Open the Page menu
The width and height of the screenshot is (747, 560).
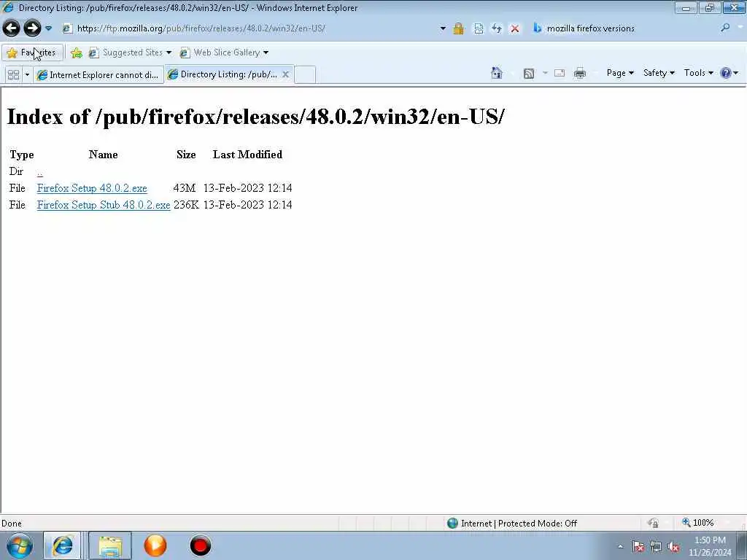click(620, 73)
